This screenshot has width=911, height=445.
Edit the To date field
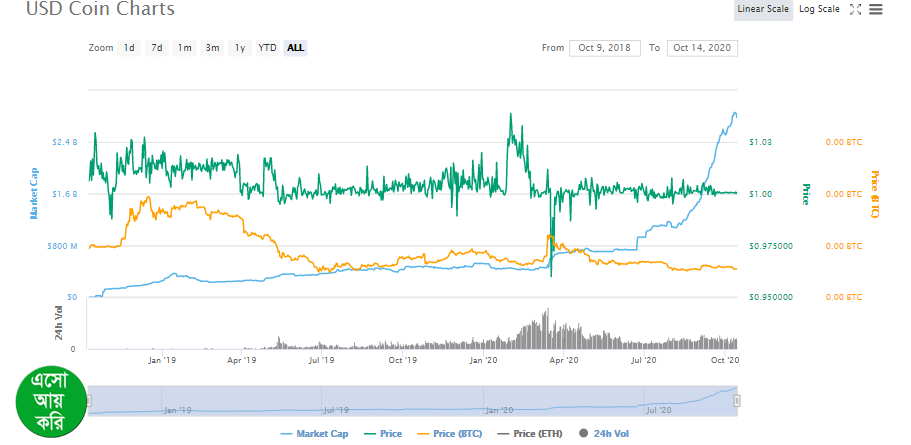click(x=702, y=48)
